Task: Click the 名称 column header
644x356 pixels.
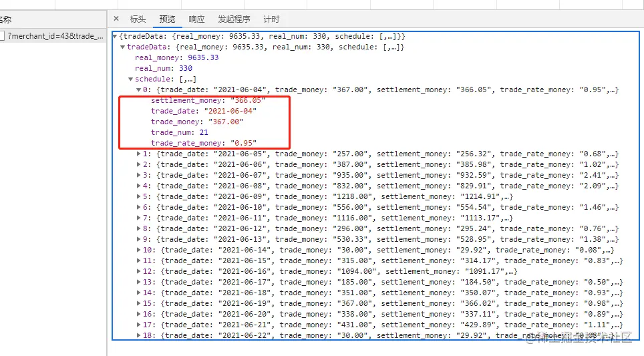Action: click(6, 19)
